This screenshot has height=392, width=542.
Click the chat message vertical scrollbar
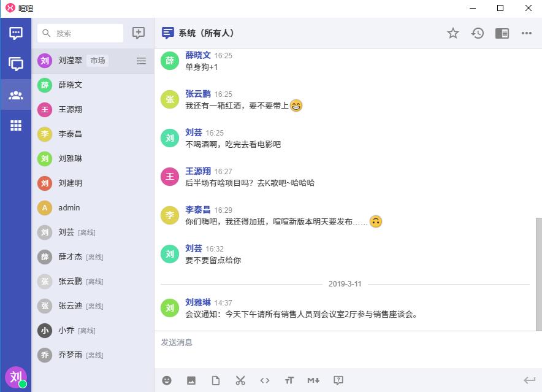tap(538, 273)
